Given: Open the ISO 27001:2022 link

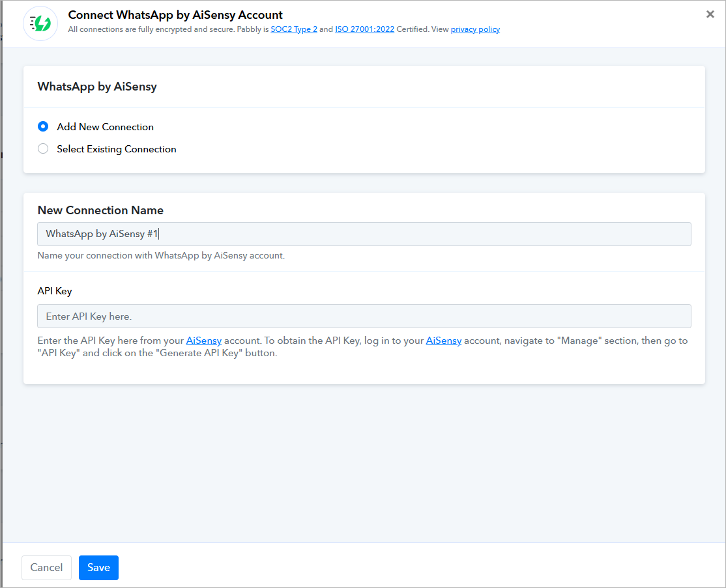Looking at the screenshot, I should (365, 29).
